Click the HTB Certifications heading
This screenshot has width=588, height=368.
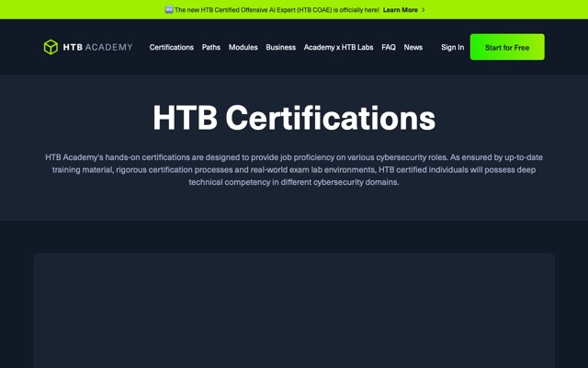click(294, 118)
